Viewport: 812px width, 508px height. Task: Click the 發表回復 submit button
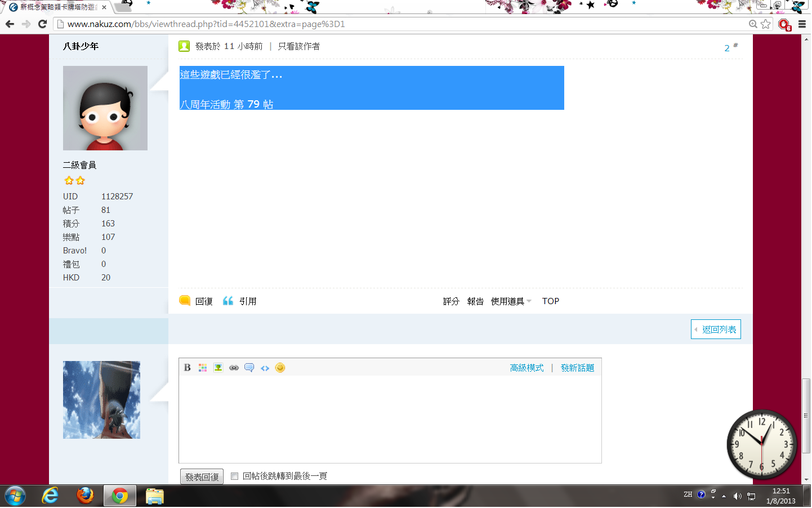(202, 476)
